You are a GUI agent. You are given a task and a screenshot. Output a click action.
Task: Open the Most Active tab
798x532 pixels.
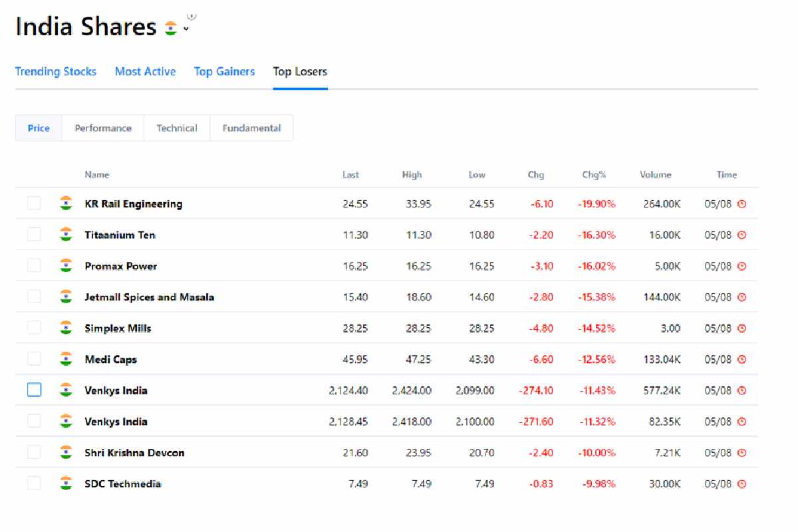[x=145, y=72]
